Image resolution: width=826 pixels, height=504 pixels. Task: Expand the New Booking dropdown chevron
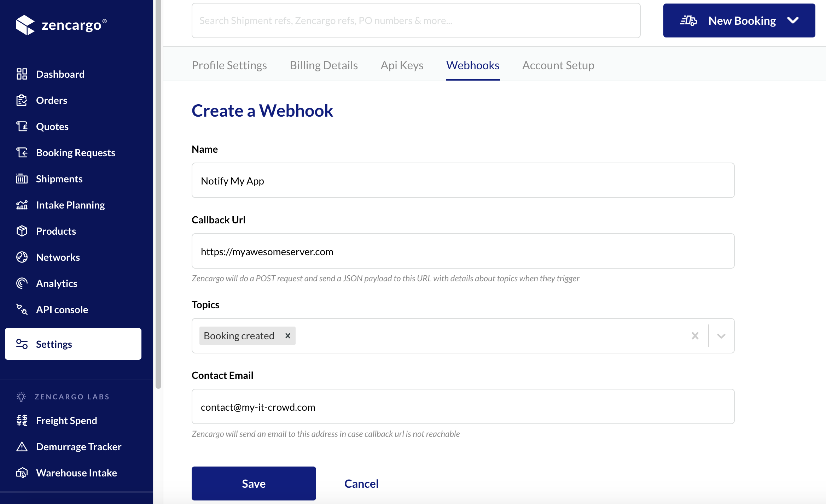coord(793,20)
